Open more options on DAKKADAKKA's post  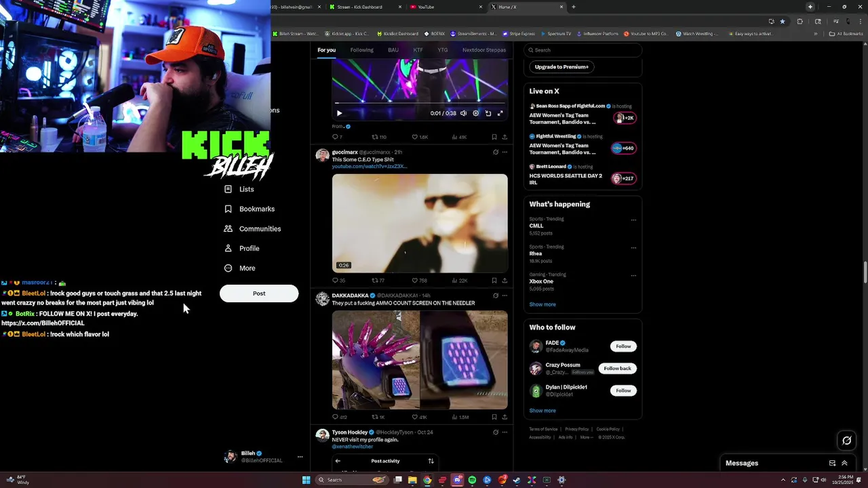click(505, 296)
